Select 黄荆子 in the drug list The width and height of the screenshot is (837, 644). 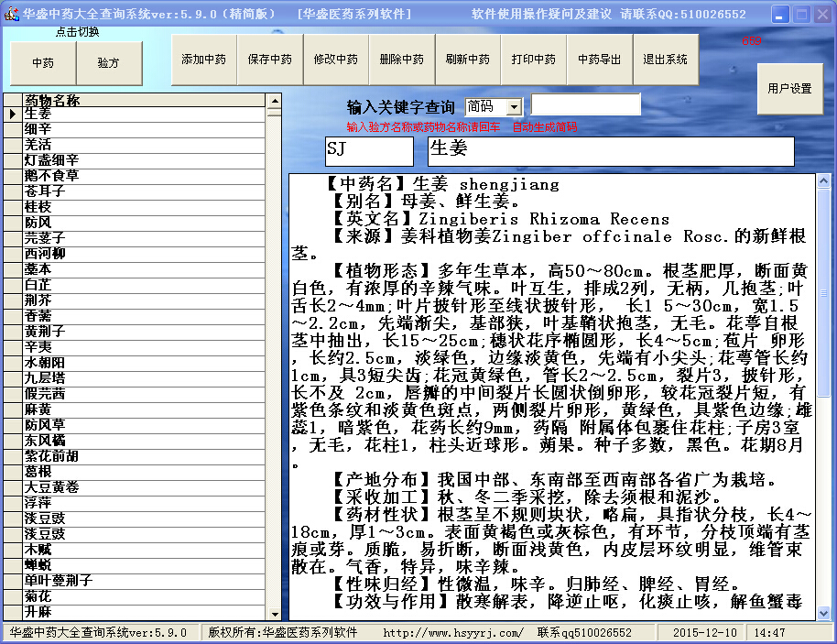[x=144, y=332]
